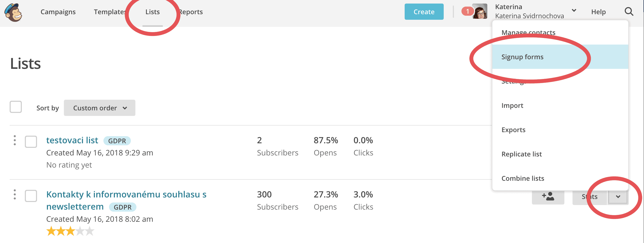Toggle the select-all lists checkbox
Screen dimensions: 644x243
16,107
